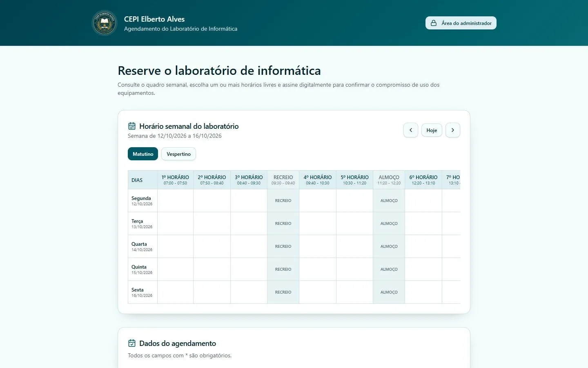Select Sexta 5º HORÁRIO slot
The image size is (588, 368).
(x=355, y=292)
